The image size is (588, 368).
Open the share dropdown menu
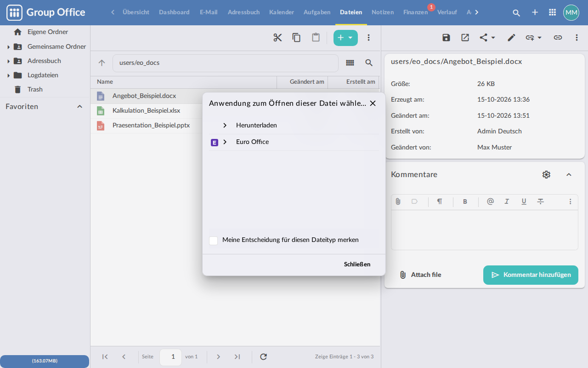(x=487, y=38)
